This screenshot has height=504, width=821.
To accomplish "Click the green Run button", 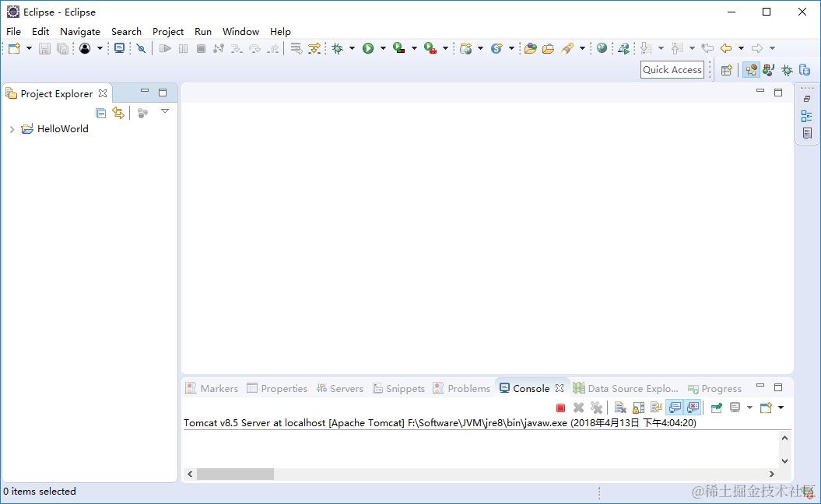I will pyautogui.click(x=369, y=49).
